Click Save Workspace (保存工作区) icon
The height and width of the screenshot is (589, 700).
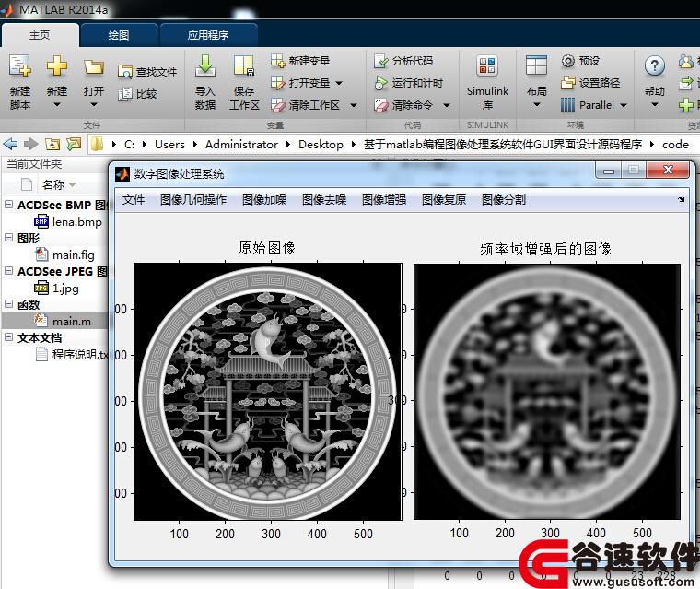click(244, 65)
